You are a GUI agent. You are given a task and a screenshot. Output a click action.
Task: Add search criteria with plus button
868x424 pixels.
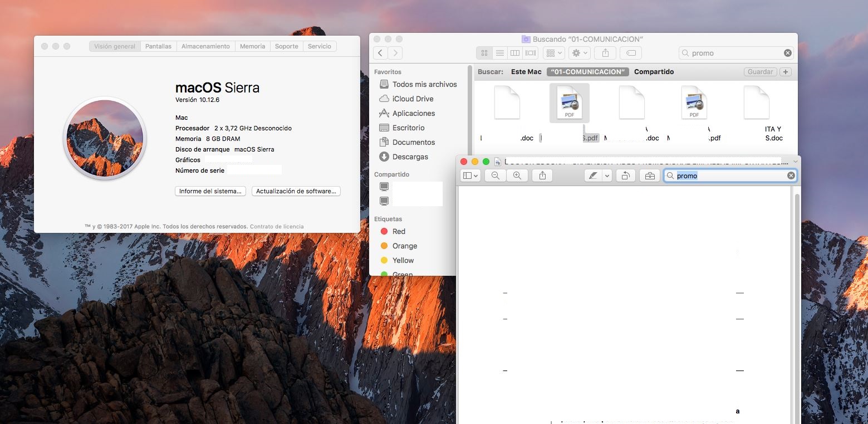pyautogui.click(x=786, y=72)
